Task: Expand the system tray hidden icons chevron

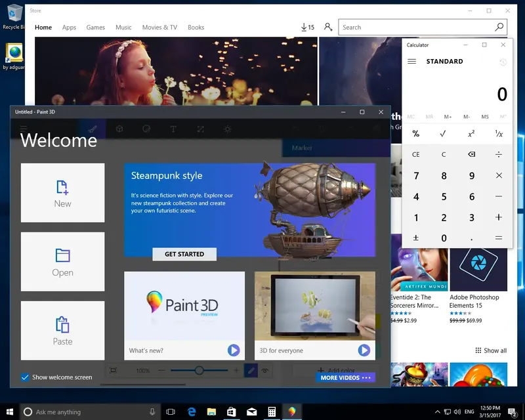Action: pyautogui.click(x=437, y=412)
